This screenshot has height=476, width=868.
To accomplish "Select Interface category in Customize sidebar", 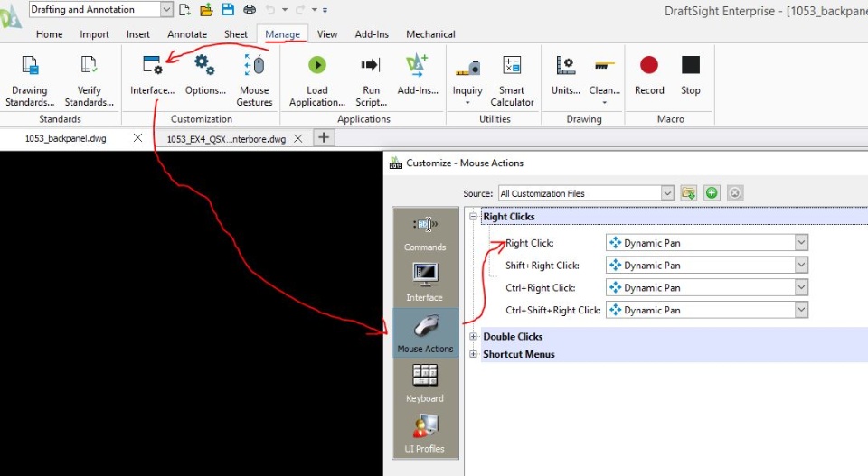I will click(x=425, y=282).
